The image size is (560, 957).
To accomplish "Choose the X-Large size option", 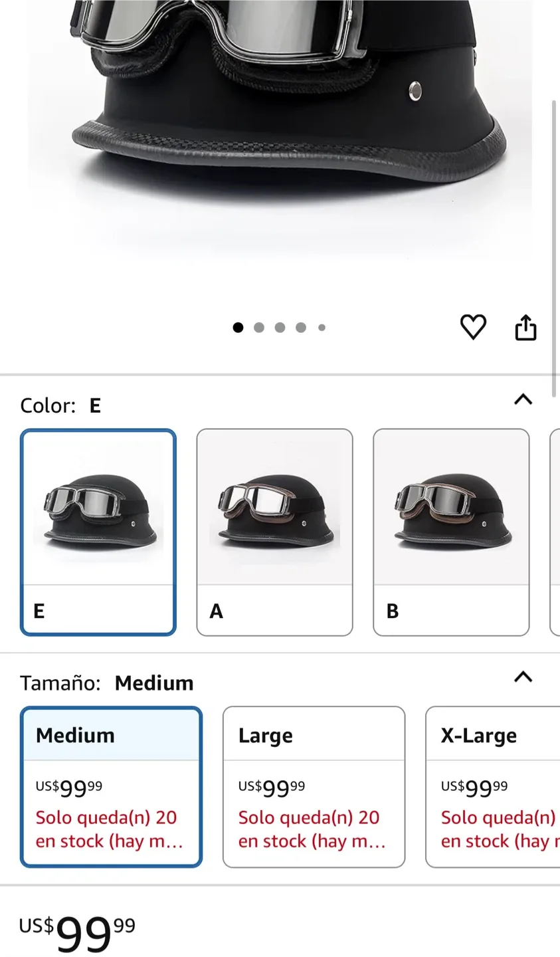I will click(493, 787).
